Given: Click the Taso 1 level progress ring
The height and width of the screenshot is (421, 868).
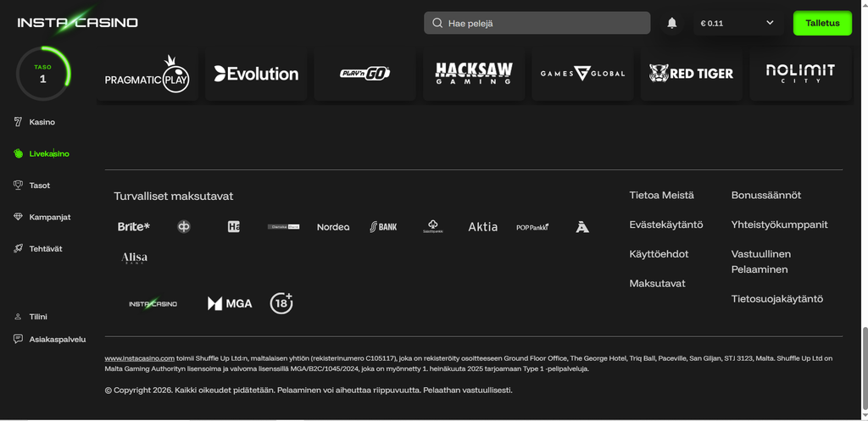Looking at the screenshot, I should [x=43, y=74].
